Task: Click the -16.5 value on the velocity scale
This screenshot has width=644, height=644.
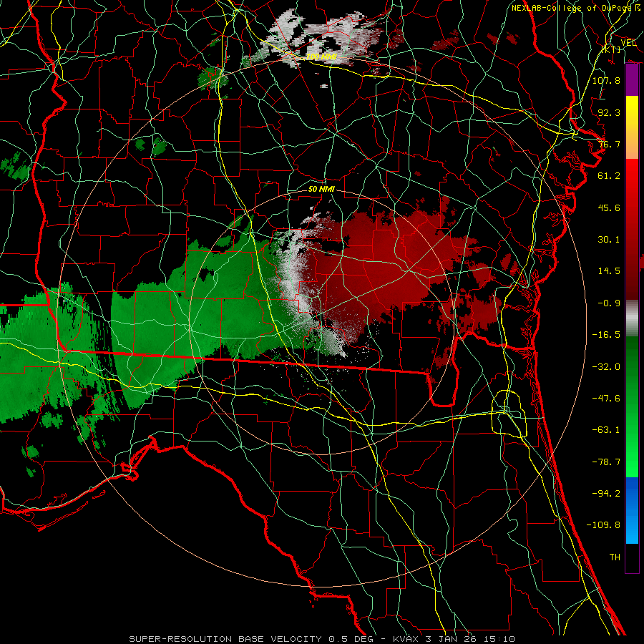Action: 606,335
